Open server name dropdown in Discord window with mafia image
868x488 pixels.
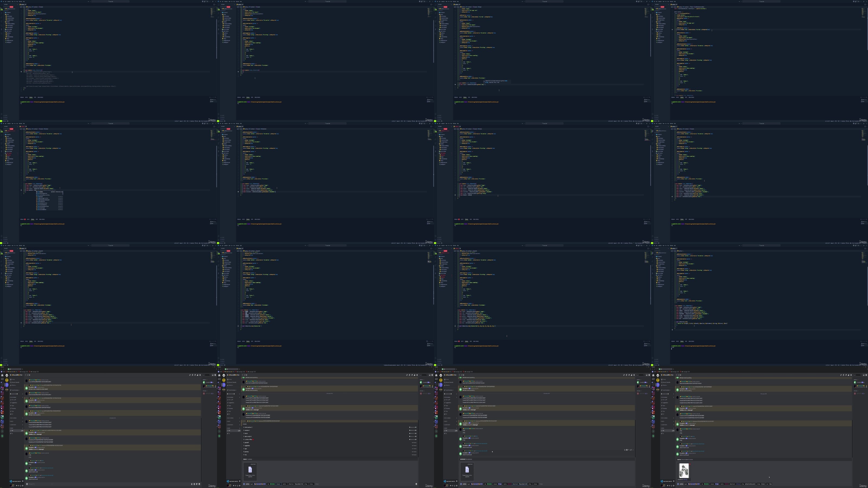(668, 375)
